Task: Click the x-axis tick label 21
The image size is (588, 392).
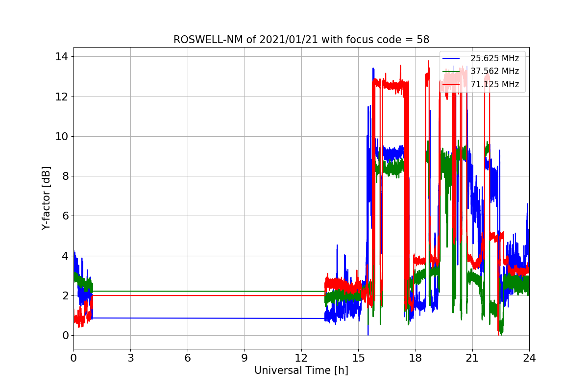Action: click(x=472, y=358)
